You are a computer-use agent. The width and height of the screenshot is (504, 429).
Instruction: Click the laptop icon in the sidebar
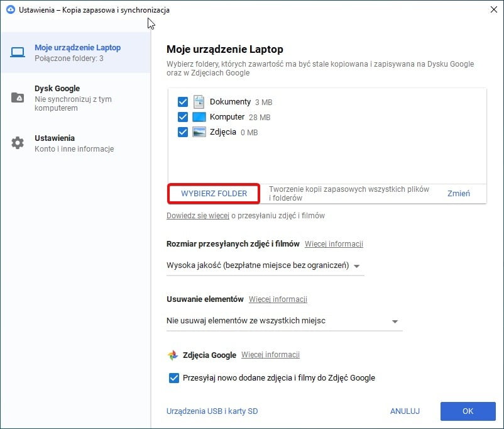click(18, 52)
